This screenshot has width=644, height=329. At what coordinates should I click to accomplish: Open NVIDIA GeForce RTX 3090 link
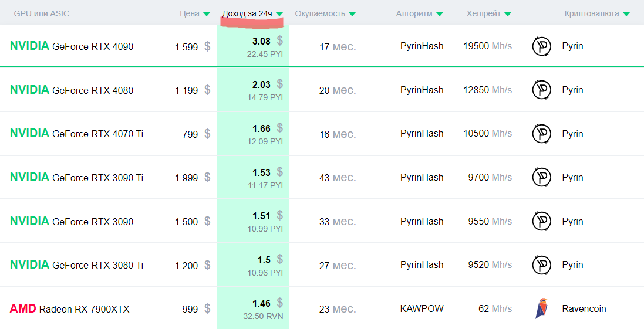point(72,221)
